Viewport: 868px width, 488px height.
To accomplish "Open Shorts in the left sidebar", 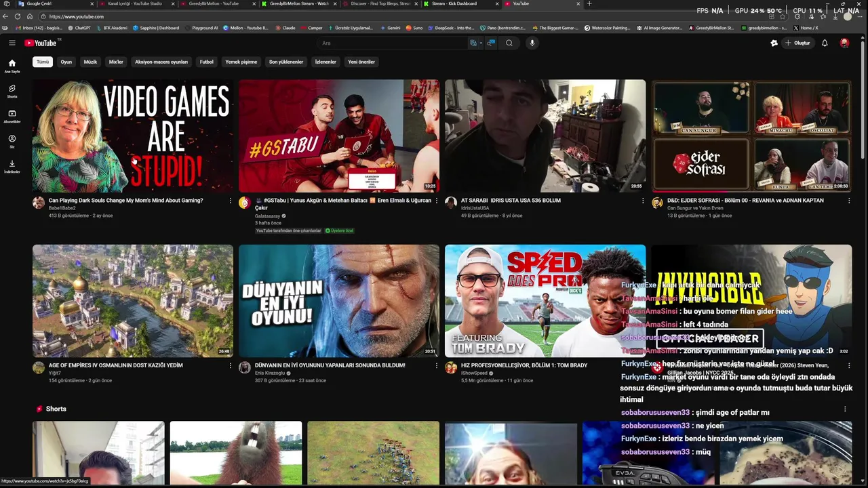I will coord(12,91).
